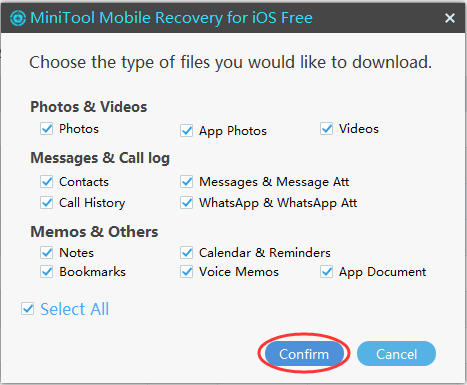
Task: Click the Memos & Others section heading
Action: (94, 232)
